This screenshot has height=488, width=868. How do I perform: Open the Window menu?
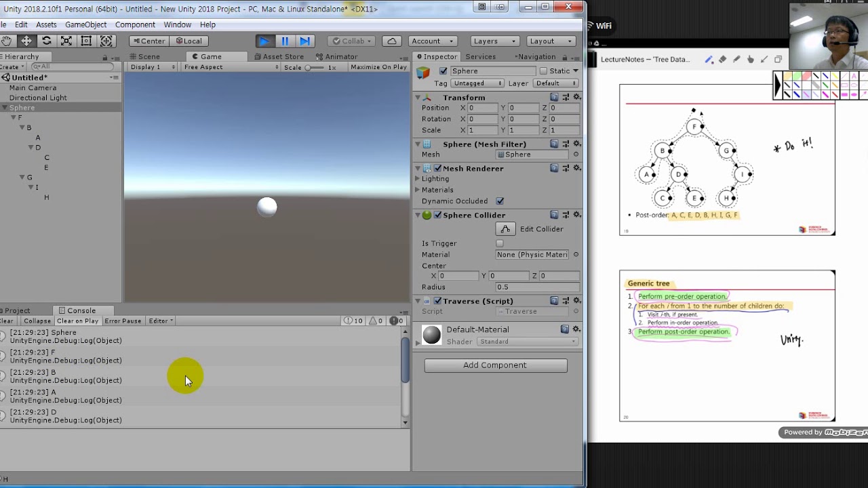click(x=177, y=24)
